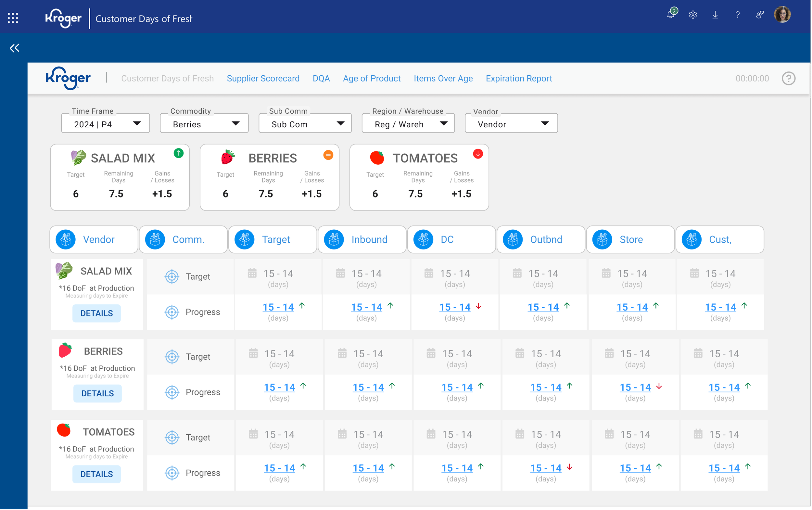Click the circled help question mark
The height and width of the screenshot is (510, 812).
pos(788,79)
